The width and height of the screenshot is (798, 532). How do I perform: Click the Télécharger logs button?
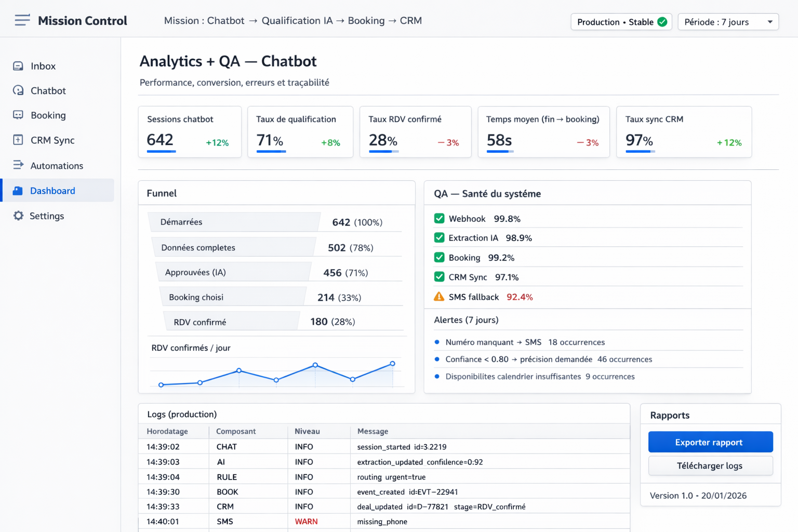[x=710, y=466]
